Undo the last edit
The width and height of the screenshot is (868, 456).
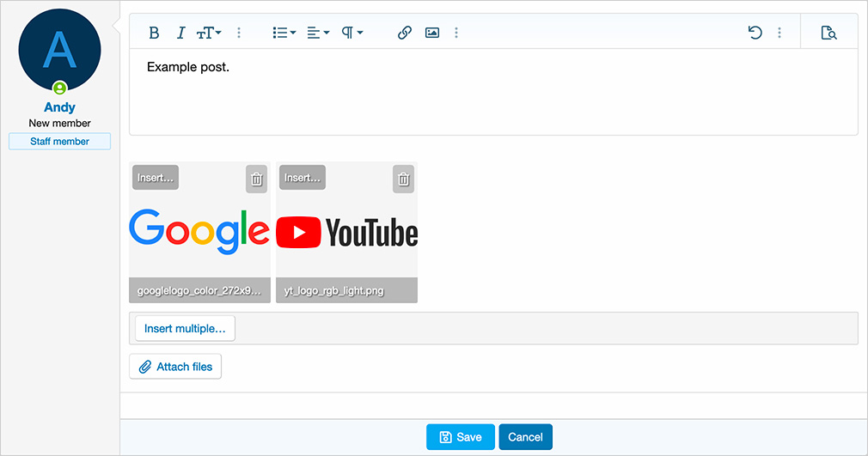coord(755,33)
